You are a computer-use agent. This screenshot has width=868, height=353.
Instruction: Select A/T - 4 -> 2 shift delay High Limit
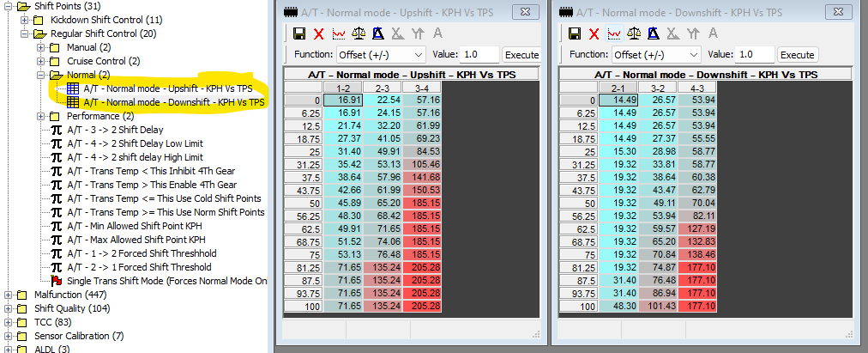135,157
